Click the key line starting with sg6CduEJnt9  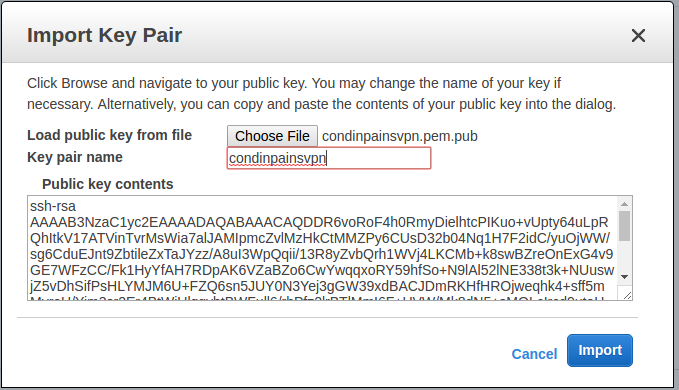coord(321,254)
